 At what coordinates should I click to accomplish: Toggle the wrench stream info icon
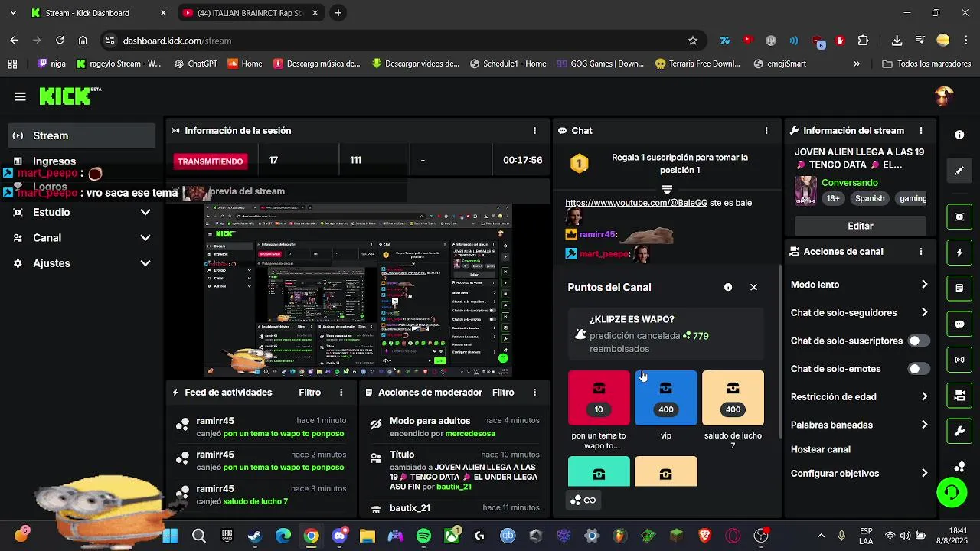click(959, 432)
